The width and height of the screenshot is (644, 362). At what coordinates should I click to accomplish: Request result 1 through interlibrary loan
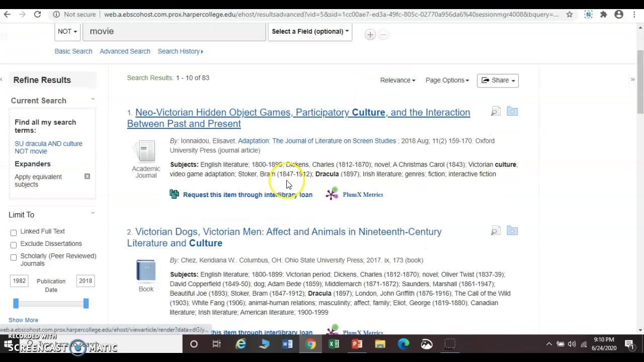click(248, 195)
